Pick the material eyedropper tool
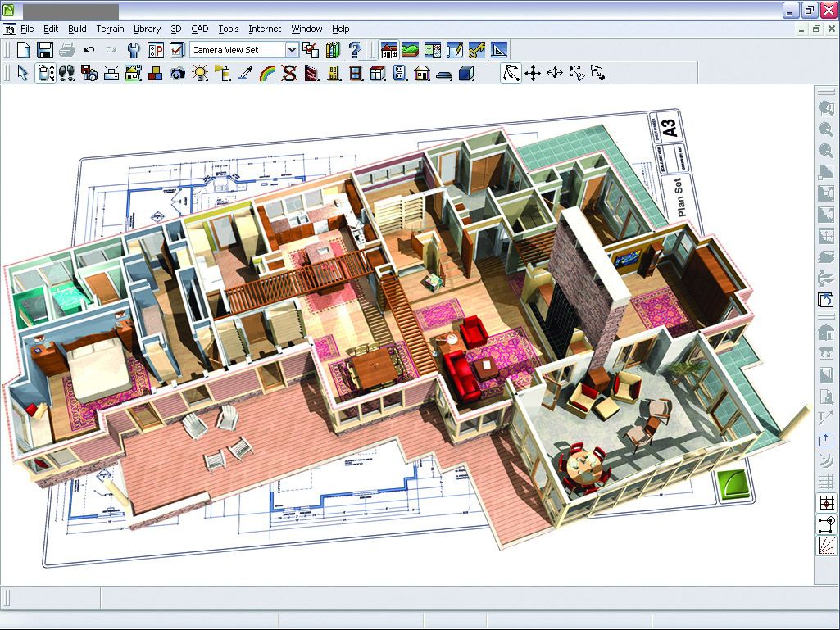This screenshot has height=630, width=840. (245, 73)
